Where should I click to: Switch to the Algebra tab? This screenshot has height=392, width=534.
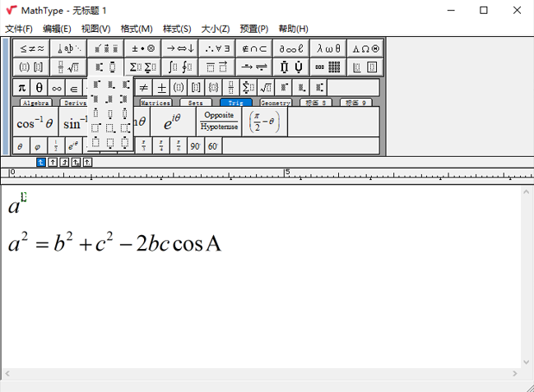[x=35, y=104]
